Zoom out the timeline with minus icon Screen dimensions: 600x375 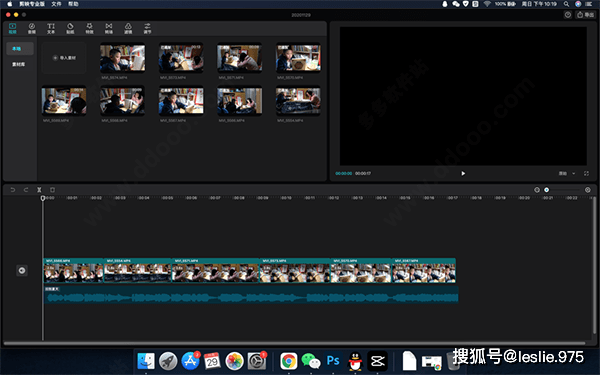(x=537, y=190)
